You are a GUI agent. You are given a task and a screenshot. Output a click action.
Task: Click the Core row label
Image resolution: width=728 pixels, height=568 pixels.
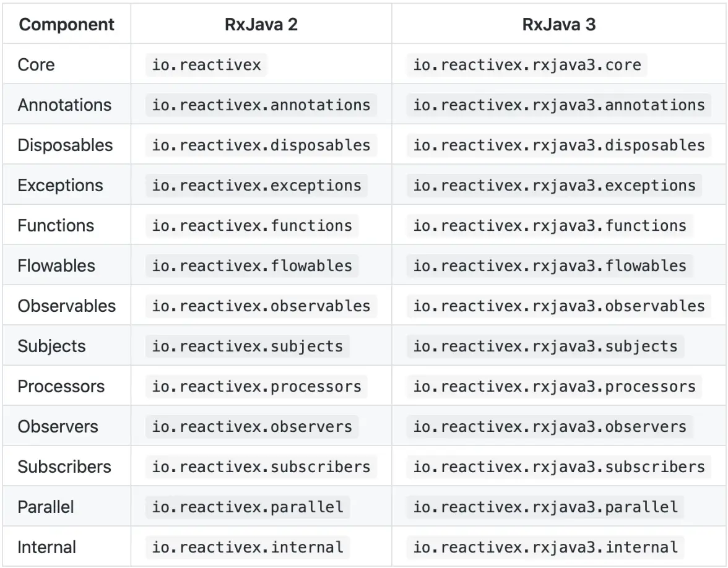[36, 64]
